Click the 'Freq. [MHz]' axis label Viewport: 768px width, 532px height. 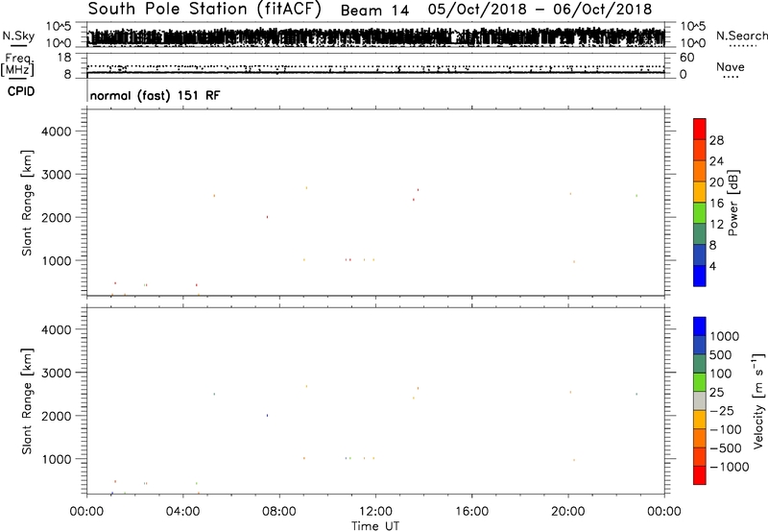click(x=17, y=65)
